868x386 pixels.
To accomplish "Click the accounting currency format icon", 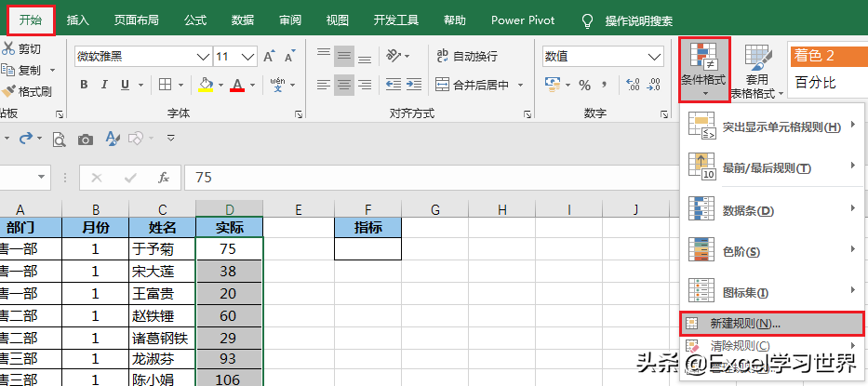I will coord(553,85).
